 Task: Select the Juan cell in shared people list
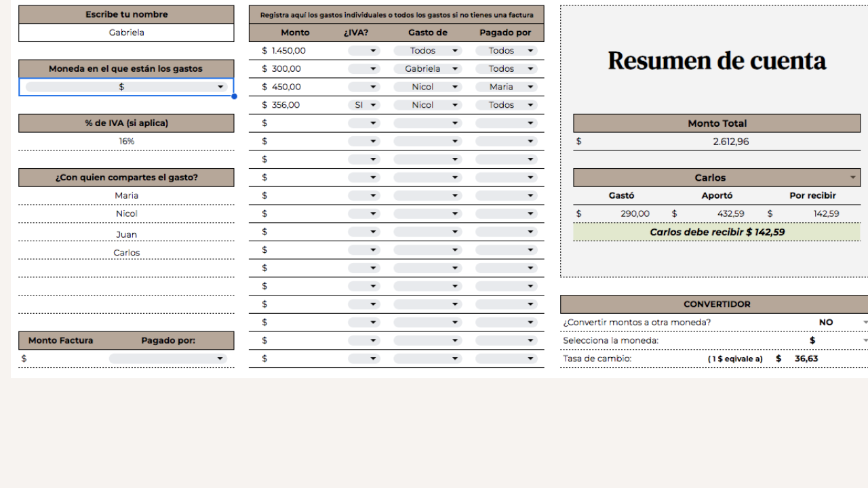pos(126,235)
